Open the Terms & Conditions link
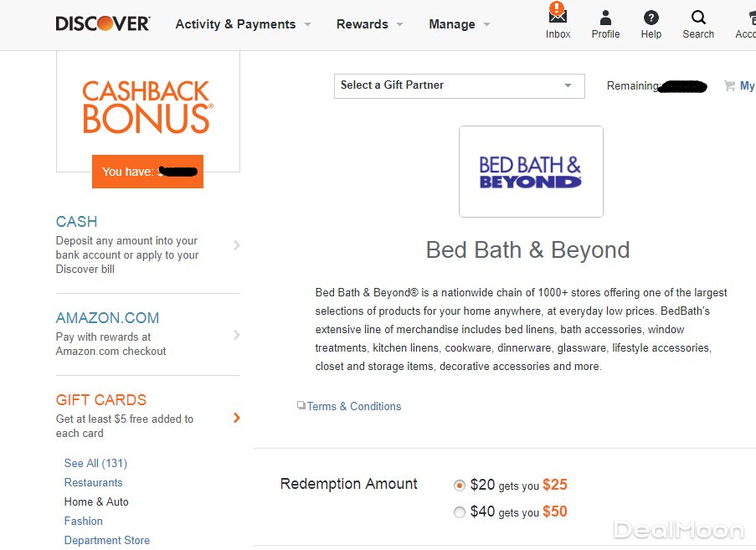The height and width of the screenshot is (550, 756). pos(353,406)
